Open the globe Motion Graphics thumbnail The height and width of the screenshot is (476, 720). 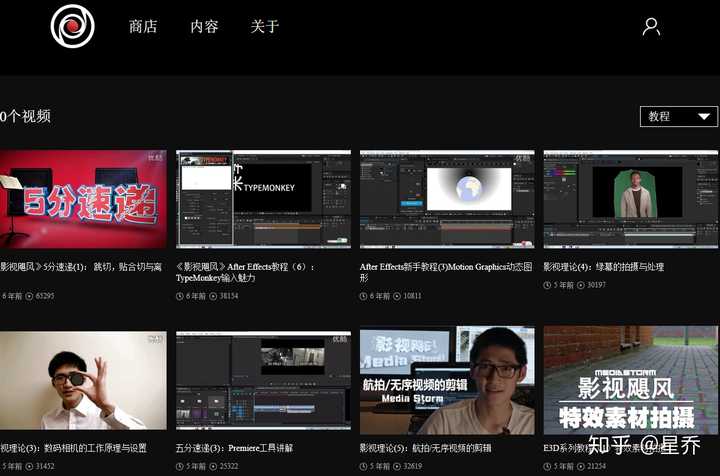(447, 199)
